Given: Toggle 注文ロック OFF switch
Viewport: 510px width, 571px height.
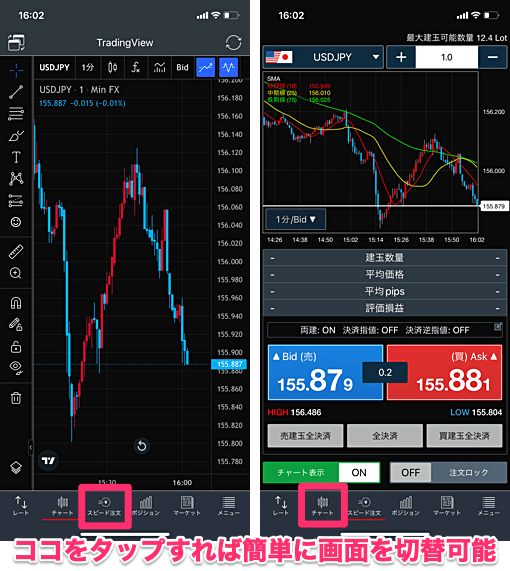Looking at the screenshot, I should [448, 473].
